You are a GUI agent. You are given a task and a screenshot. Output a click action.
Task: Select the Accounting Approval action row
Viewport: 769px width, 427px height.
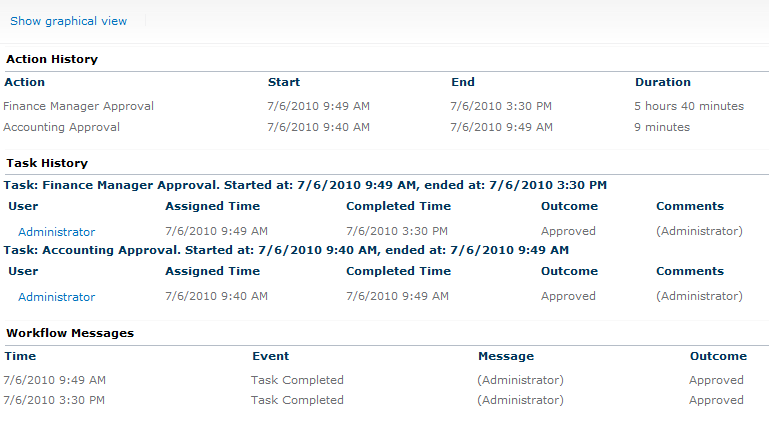[384, 127]
